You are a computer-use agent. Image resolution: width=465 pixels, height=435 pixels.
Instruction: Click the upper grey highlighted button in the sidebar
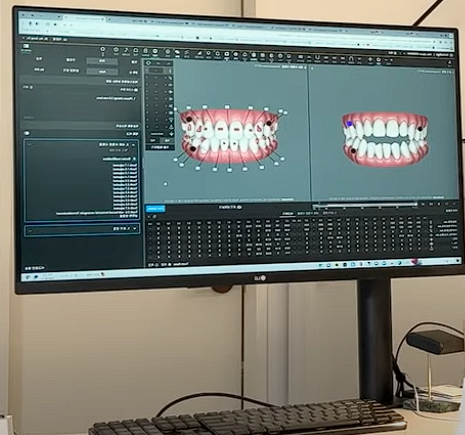[102, 61]
